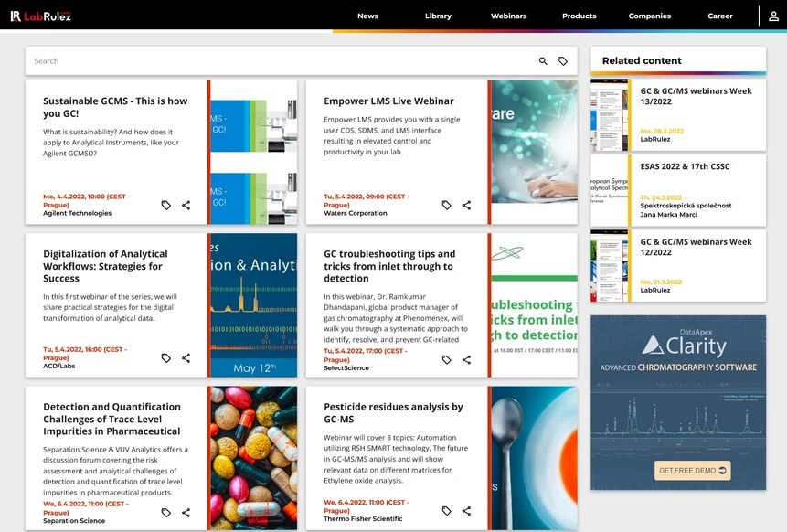787x532 pixels.
Task: Open Sustainable GCMS webinar title
Action: pos(115,107)
